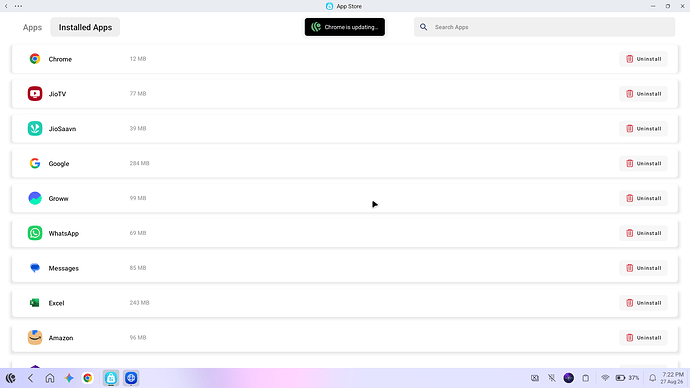Viewport: 690px width, 388px height.
Task: Uninstall Amazon
Action: (x=643, y=337)
